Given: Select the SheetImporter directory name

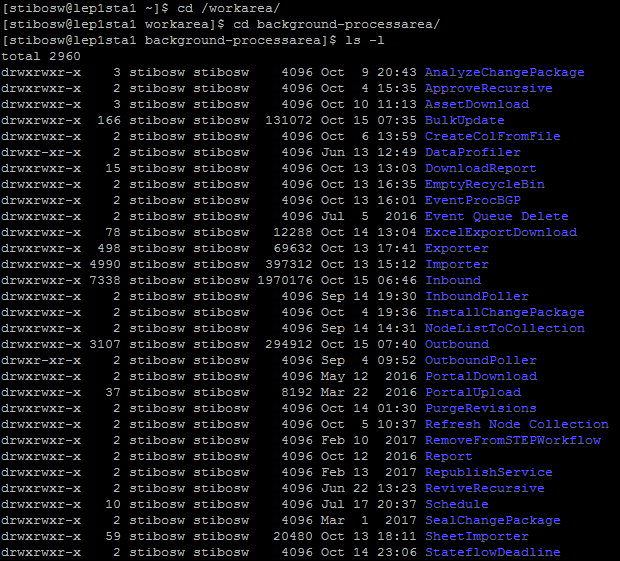Looking at the screenshot, I should pos(476,536).
